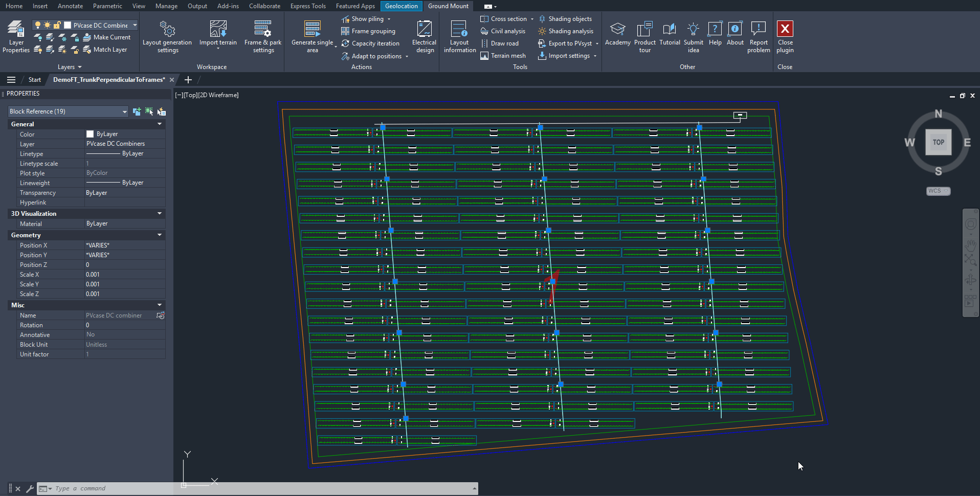Switch to the Ground Mount ribbon tab
Screen dimensions: 980x496
(x=448, y=6)
